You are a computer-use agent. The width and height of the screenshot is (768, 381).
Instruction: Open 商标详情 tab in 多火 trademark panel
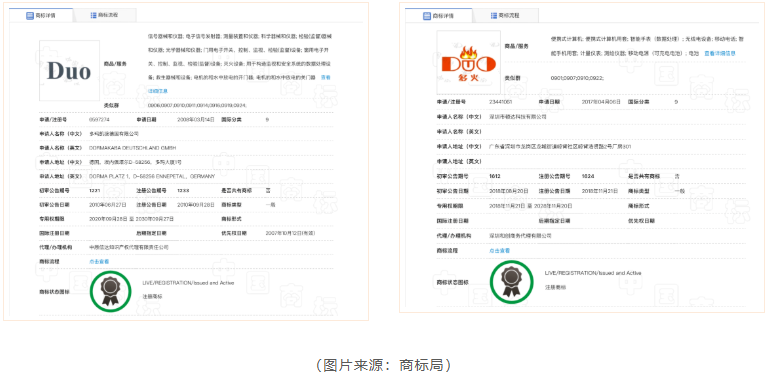(x=438, y=15)
